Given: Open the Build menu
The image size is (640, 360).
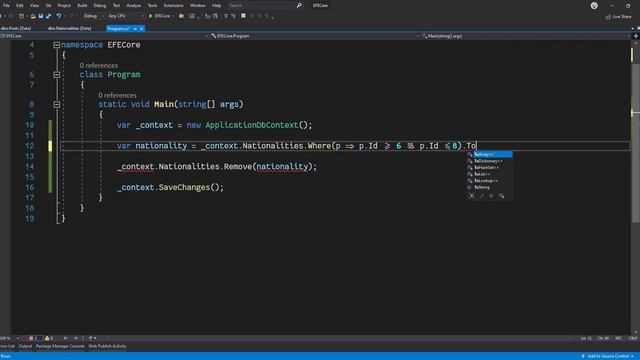Looking at the screenshot, I should (82, 5).
